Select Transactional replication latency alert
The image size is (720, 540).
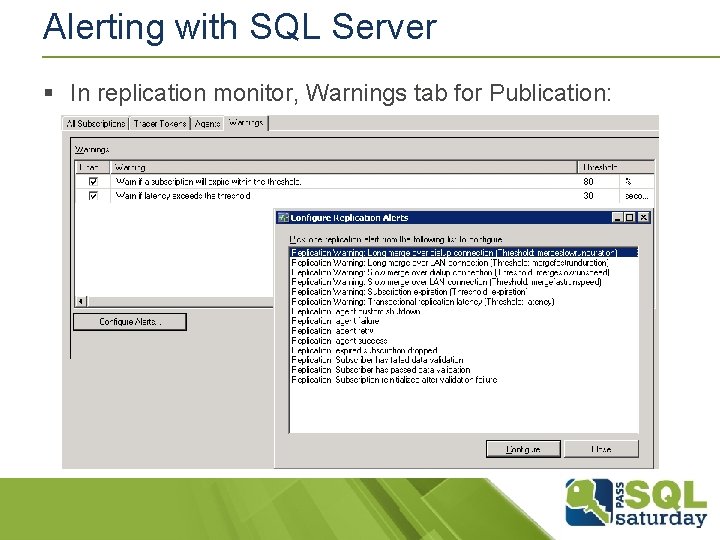click(x=423, y=302)
